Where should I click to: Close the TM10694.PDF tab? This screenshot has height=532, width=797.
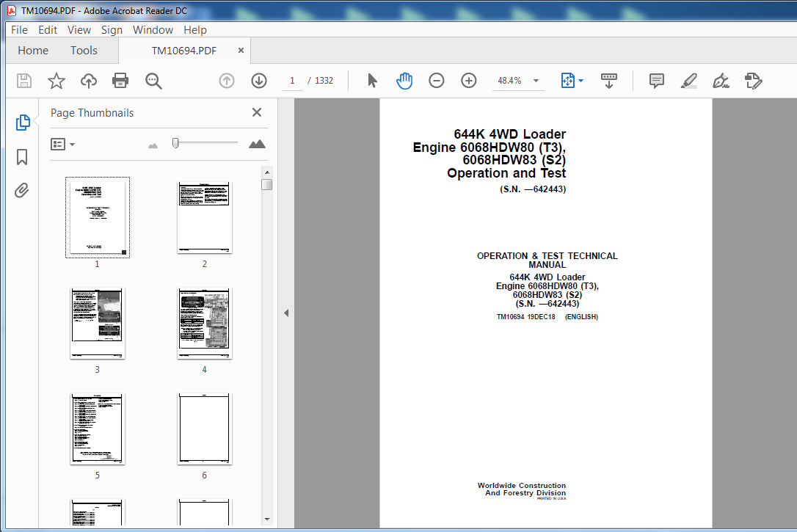[x=241, y=51]
